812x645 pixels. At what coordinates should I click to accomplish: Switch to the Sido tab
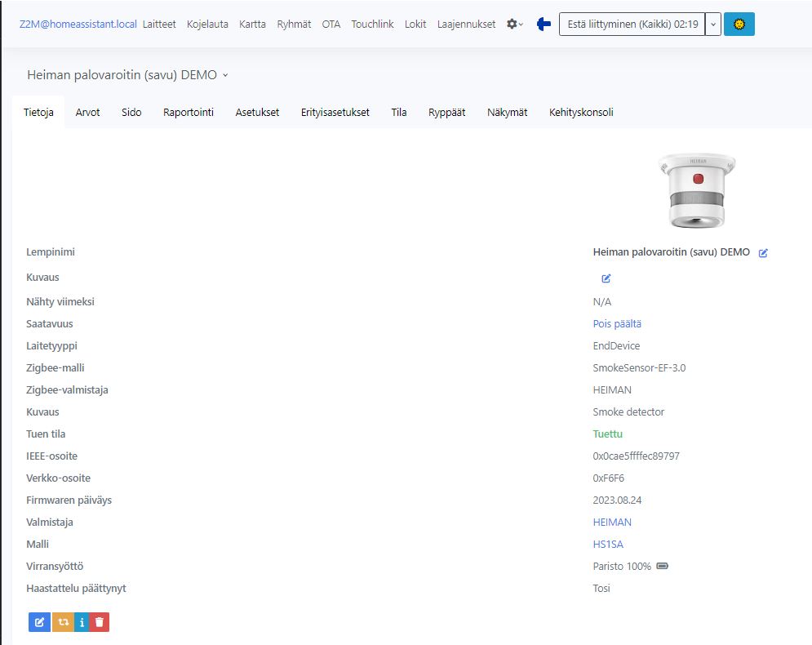(x=131, y=112)
